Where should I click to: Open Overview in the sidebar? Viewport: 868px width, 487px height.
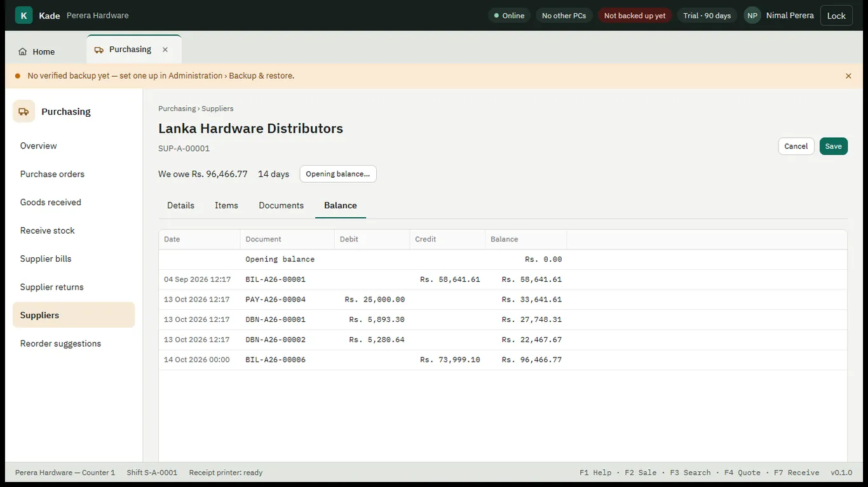[74, 145]
